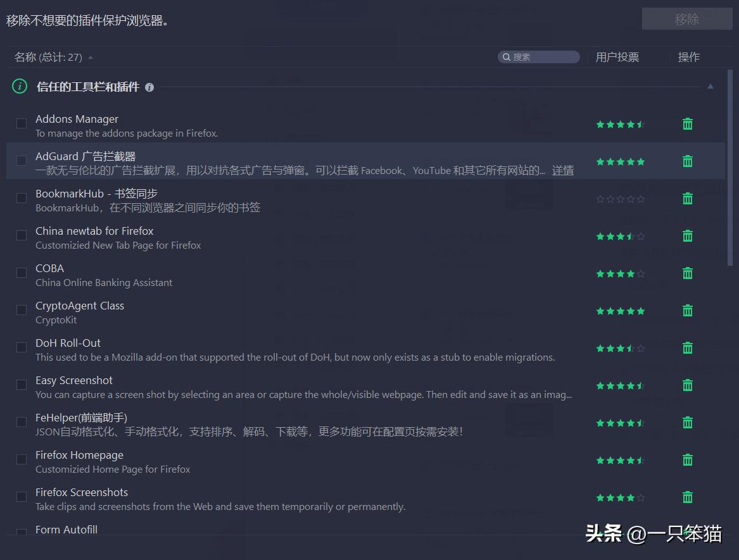
Task: Click the 操作 column header
Action: pos(688,58)
